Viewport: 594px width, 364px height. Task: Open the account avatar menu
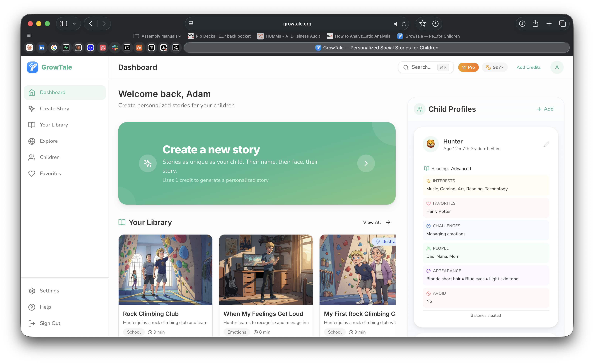click(x=557, y=67)
